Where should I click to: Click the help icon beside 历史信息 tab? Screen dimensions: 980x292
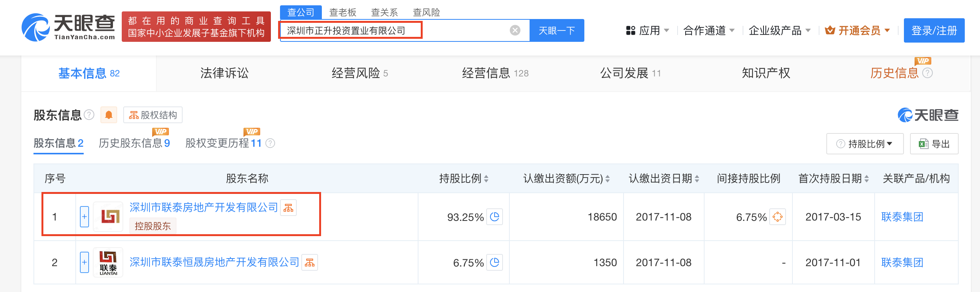point(928,73)
